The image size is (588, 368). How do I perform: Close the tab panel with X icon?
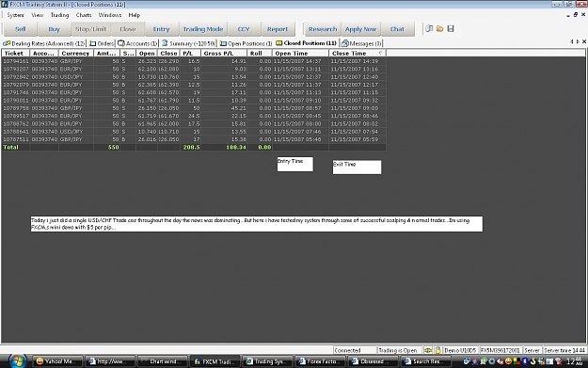click(584, 41)
